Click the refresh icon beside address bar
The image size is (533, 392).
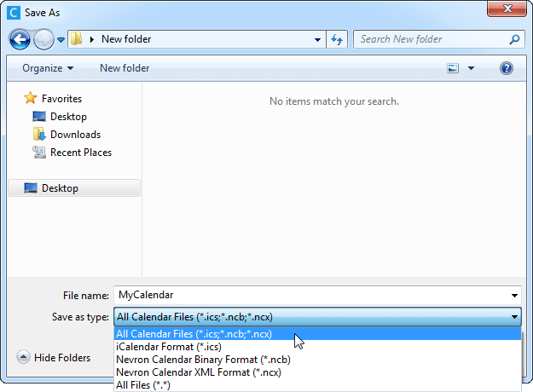coord(337,39)
